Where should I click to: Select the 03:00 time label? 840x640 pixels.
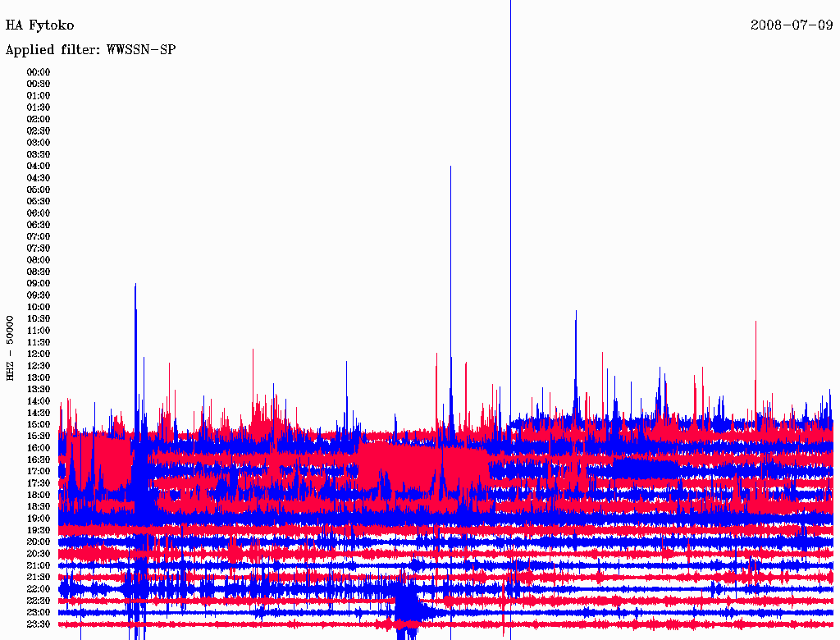tap(38, 143)
